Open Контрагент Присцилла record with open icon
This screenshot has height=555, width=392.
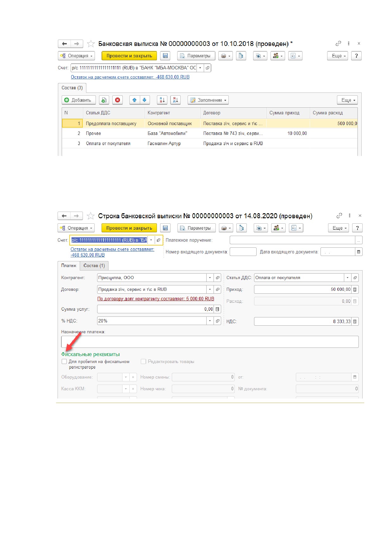pyautogui.click(x=217, y=278)
